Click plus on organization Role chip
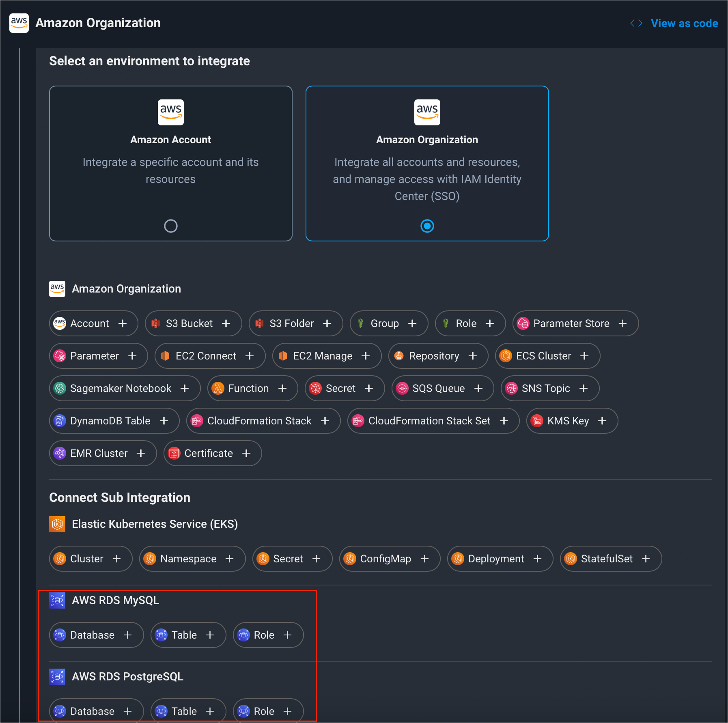This screenshot has width=728, height=723. (490, 323)
